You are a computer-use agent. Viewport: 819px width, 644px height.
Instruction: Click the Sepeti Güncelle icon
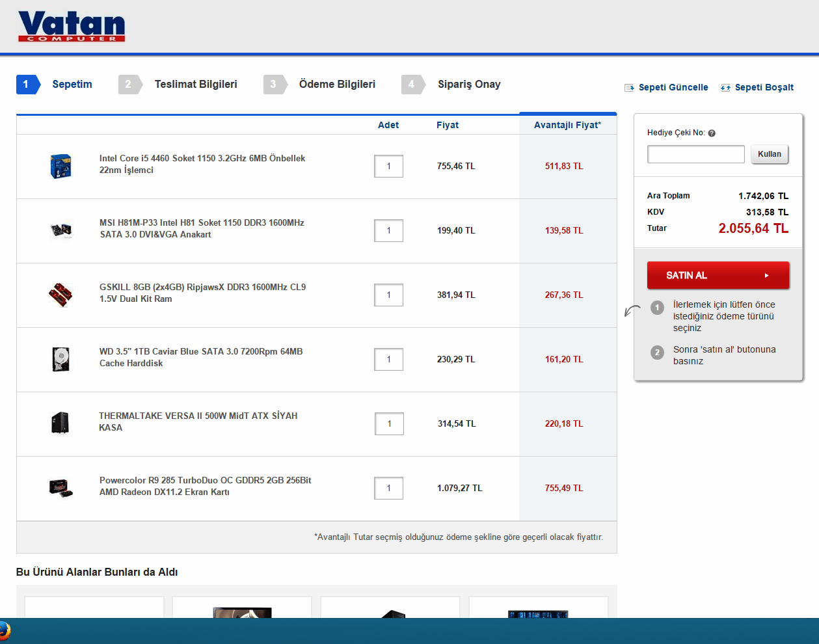pos(629,88)
